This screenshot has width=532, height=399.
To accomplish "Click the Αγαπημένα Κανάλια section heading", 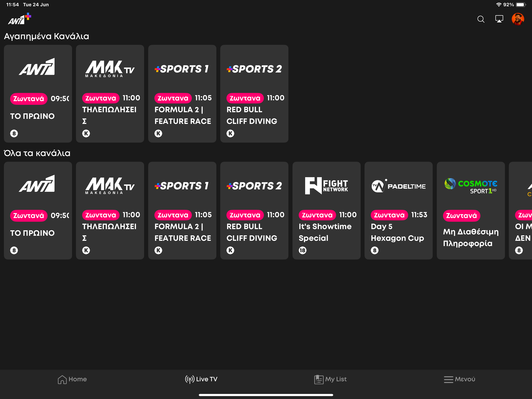I will 47,36.
